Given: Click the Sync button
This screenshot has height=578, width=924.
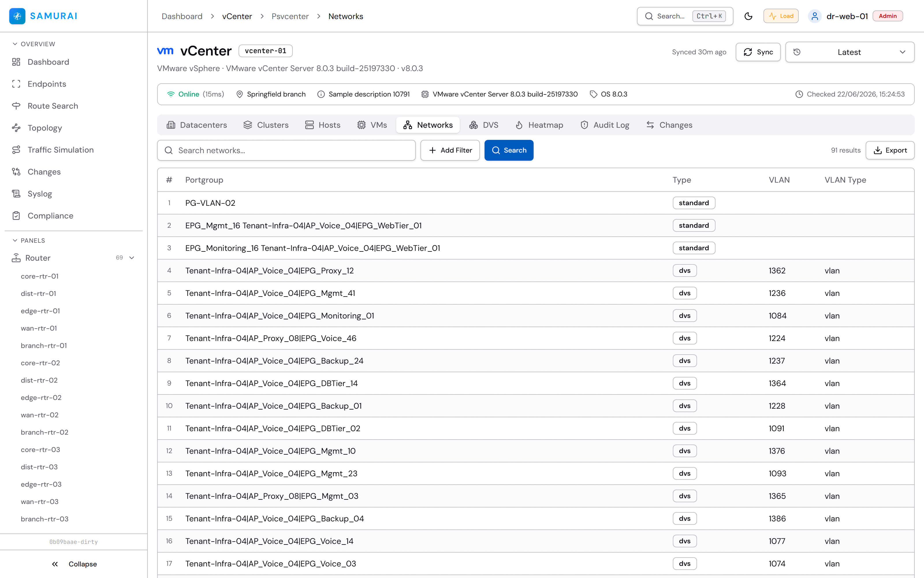Looking at the screenshot, I should 758,52.
